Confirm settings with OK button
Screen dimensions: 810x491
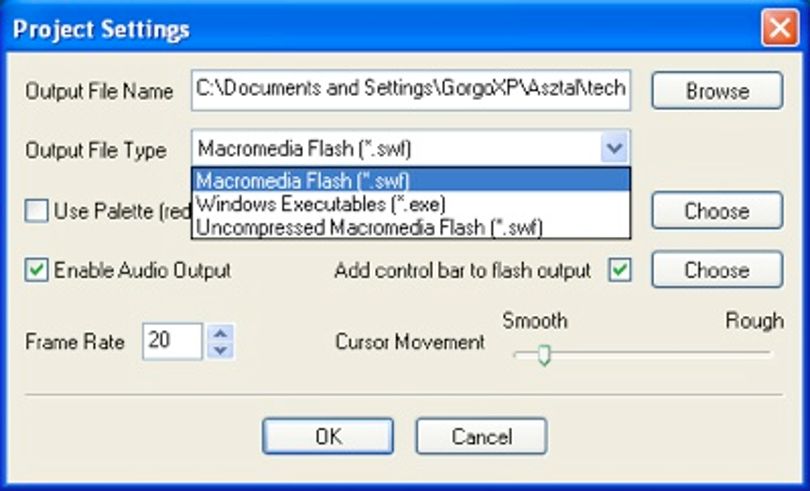click(x=328, y=437)
